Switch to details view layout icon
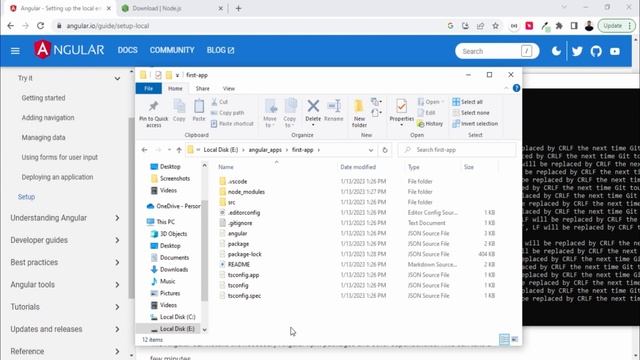640x360 pixels. click(504, 339)
